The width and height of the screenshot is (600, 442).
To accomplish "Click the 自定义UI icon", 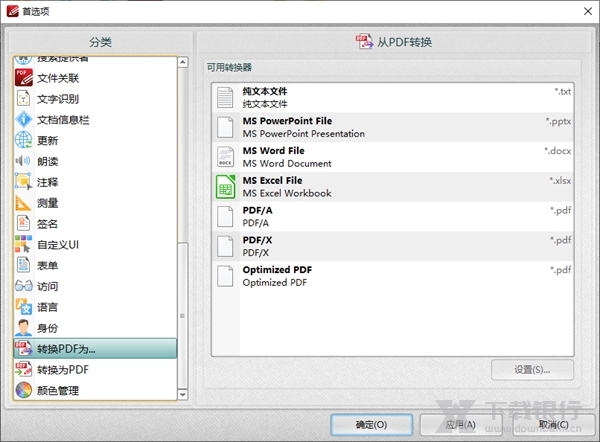I will tap(24, 244).
